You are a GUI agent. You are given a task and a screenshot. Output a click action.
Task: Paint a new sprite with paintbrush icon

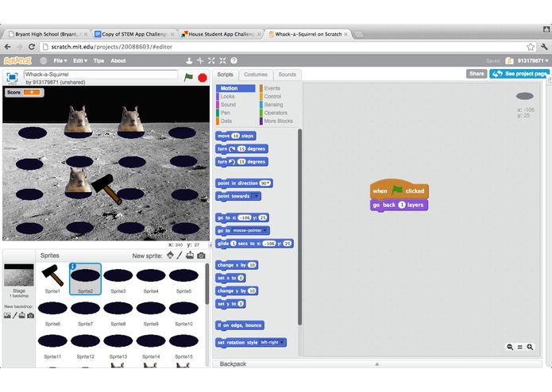179,255
